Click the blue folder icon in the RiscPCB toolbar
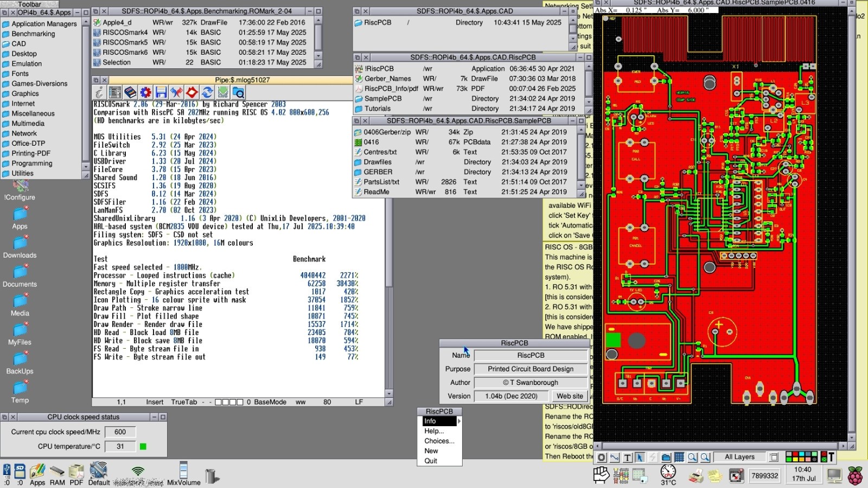 [666, 457]
